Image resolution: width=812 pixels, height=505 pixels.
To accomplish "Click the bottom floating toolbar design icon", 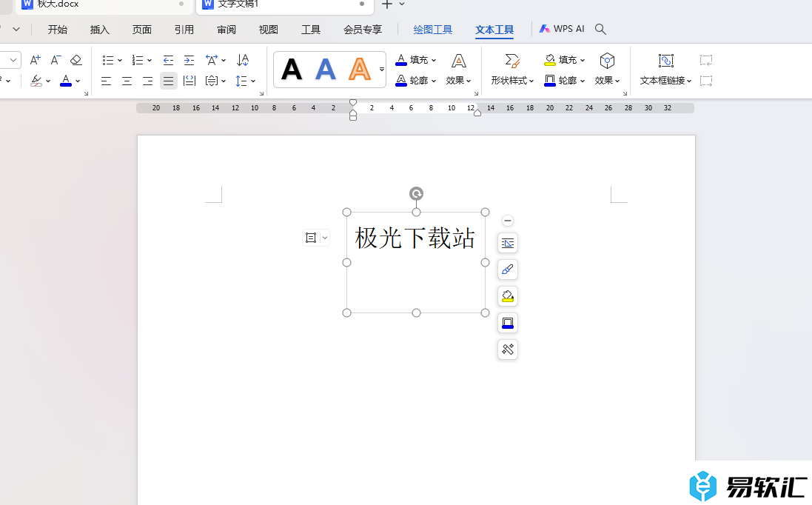I will click(508, 350).
